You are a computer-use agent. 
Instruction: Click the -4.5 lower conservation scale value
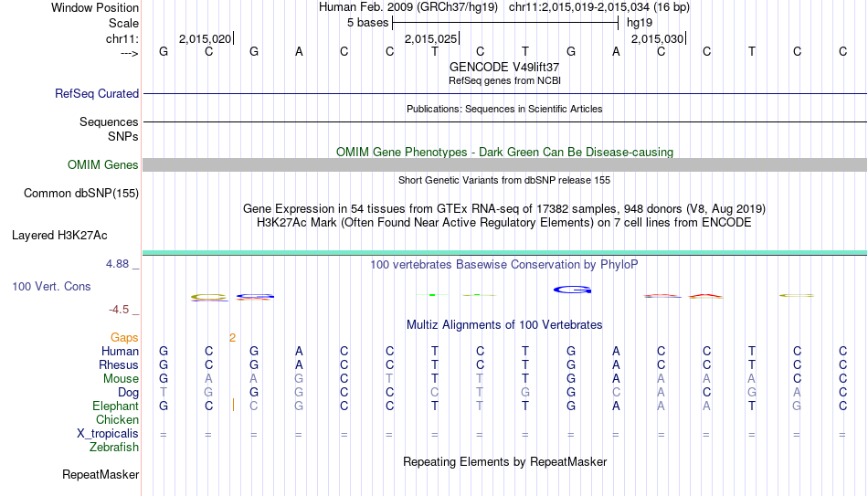(x=119, y=310)
